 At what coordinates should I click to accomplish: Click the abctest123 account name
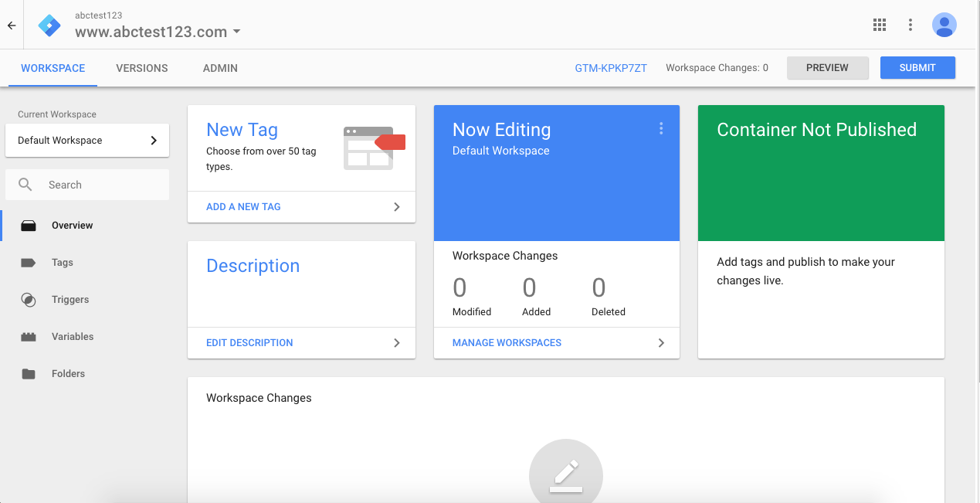coord(98,15)
